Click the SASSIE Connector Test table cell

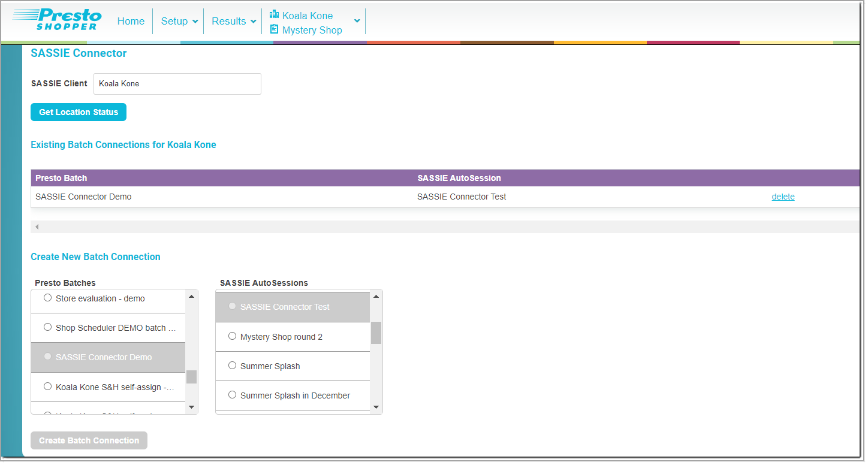point(462,197)
